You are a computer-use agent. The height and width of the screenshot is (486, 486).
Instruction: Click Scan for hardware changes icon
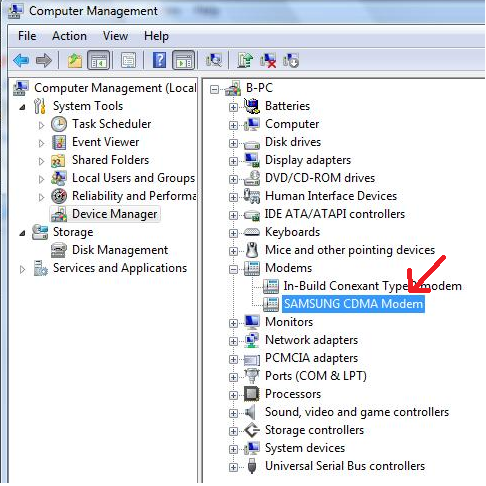(214, 61)
